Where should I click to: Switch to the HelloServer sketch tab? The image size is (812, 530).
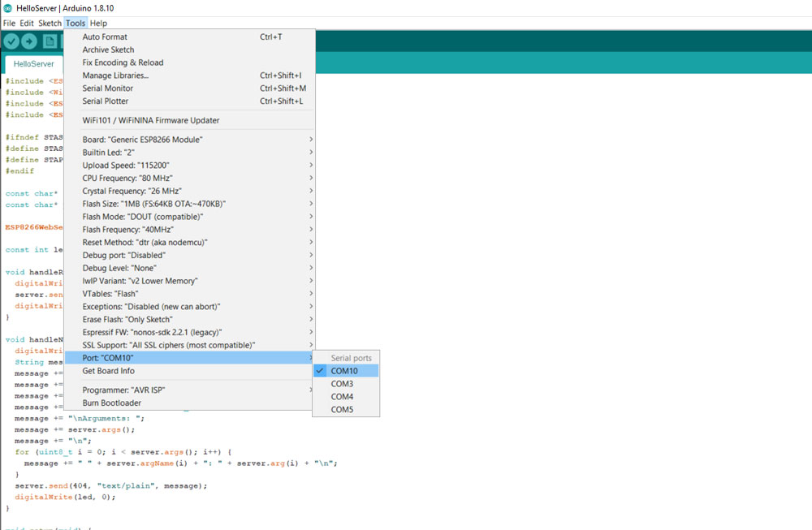pyautogui.click(x=33, y=63)
